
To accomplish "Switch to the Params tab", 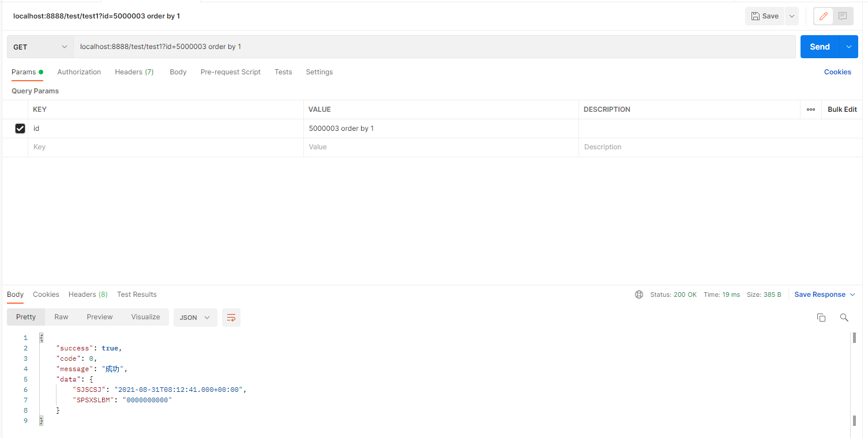I will (27, 72).
